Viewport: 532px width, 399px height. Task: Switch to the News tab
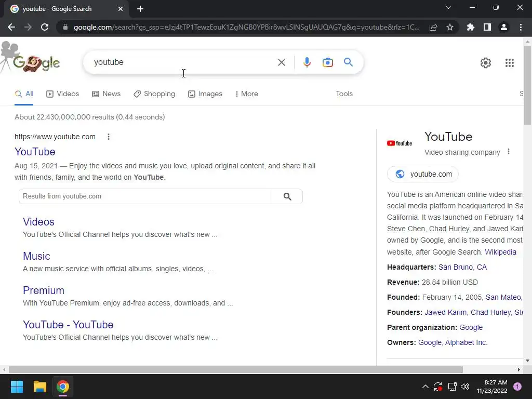click(106, 94)
